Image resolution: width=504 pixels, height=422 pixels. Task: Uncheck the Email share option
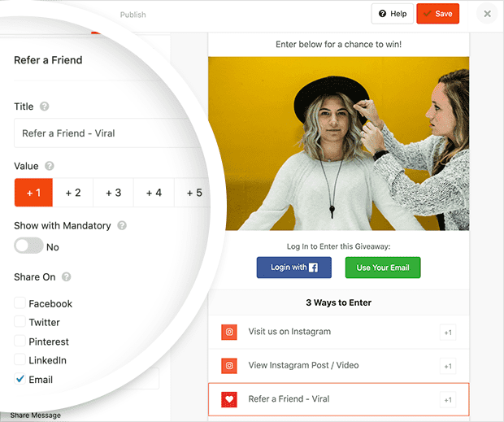pos(20,379)
